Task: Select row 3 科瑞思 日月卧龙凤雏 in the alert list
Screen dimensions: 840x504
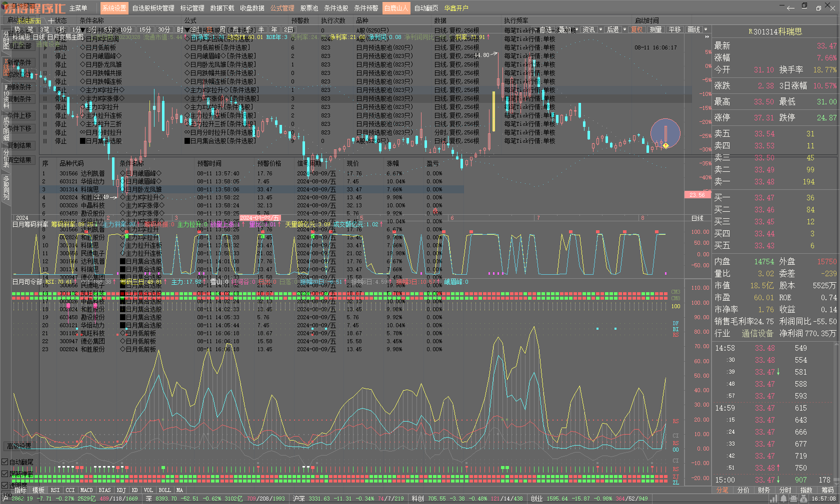Action: click(251, 189)
